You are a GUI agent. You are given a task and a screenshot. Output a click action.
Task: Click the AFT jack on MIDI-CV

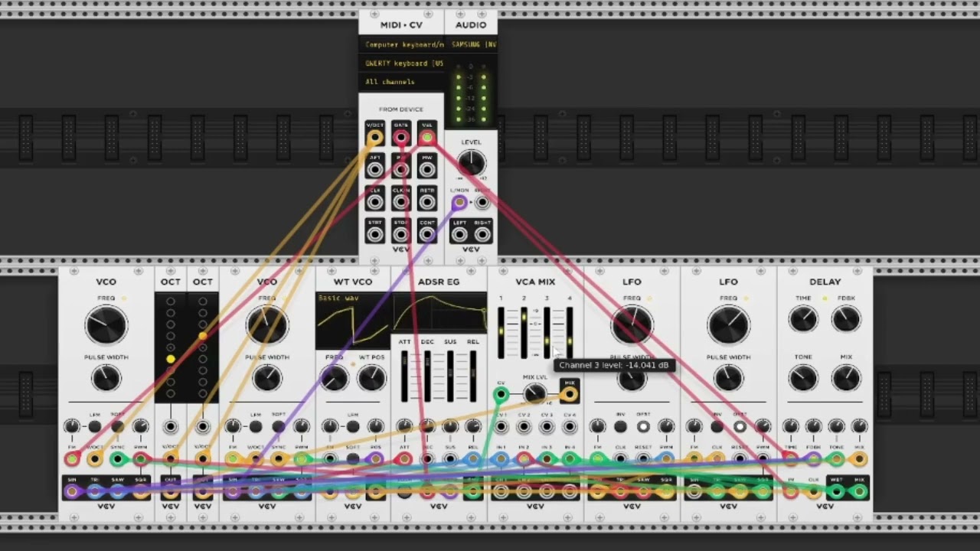tap(374, 169)
